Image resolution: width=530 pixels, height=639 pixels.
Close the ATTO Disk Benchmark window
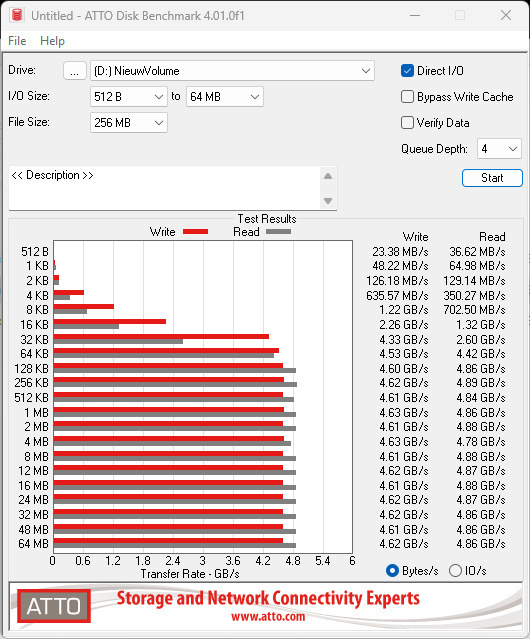tap(506, 15)
